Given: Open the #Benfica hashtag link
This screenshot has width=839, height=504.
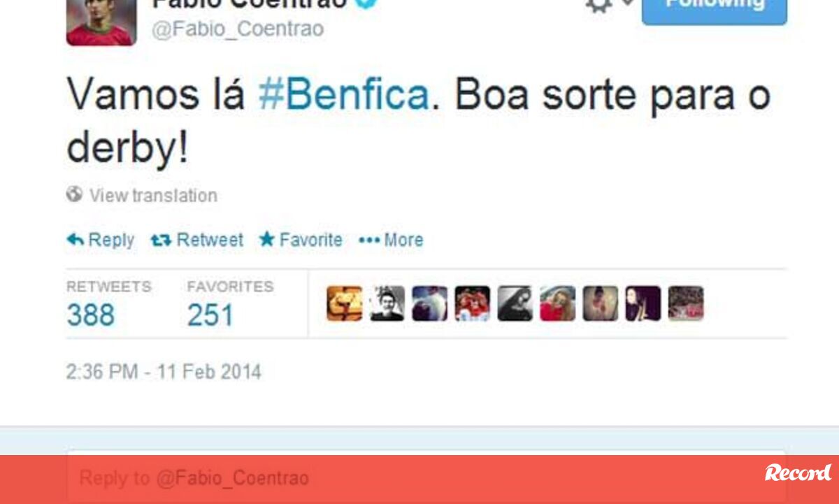Looking at the screenshot, I should pyautogui.click(x=343, y=94).
